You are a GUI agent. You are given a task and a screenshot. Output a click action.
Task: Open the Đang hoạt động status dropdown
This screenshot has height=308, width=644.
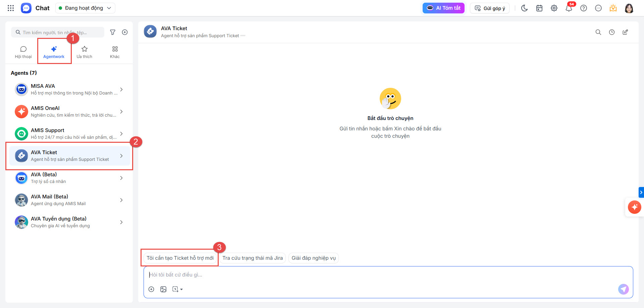tap(85, 8)
